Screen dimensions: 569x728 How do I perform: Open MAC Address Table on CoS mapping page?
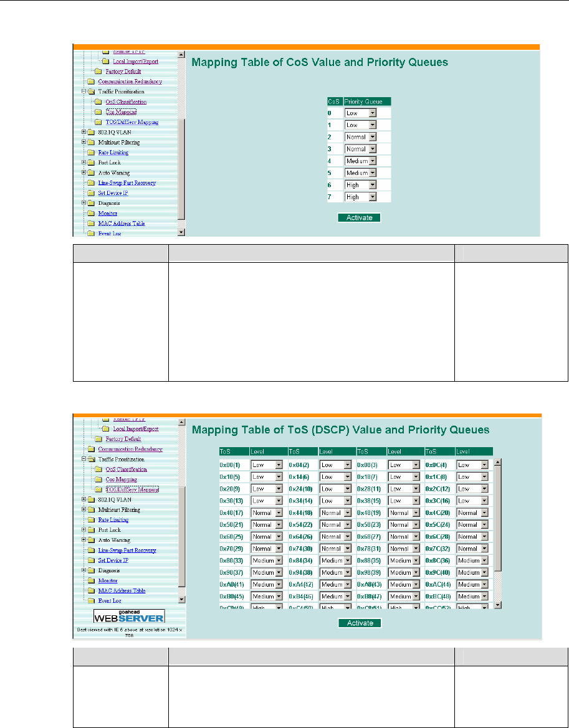point(122,224)
